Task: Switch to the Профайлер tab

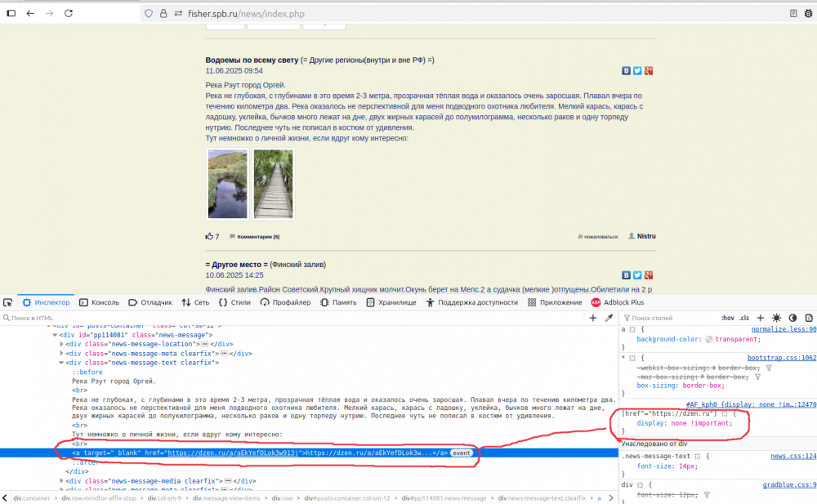Action: click(285, 302)
